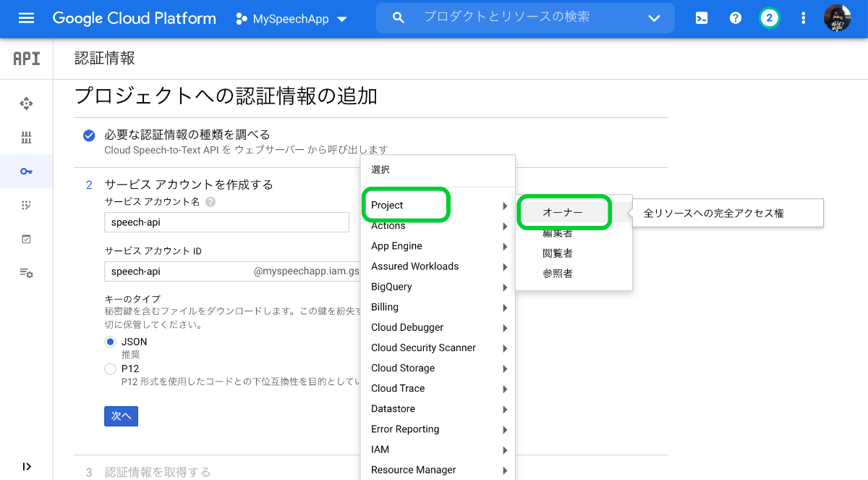
Task: Click the service account name help icon
Action: pos(210,202)
